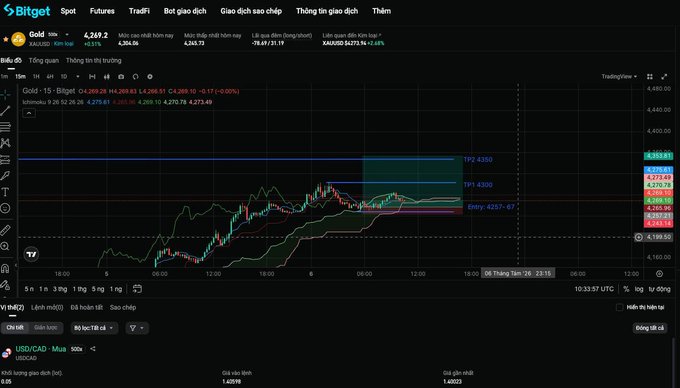
Task: Click the 500x leverage badge beside USD/CAD
Action: pos(77,349)
